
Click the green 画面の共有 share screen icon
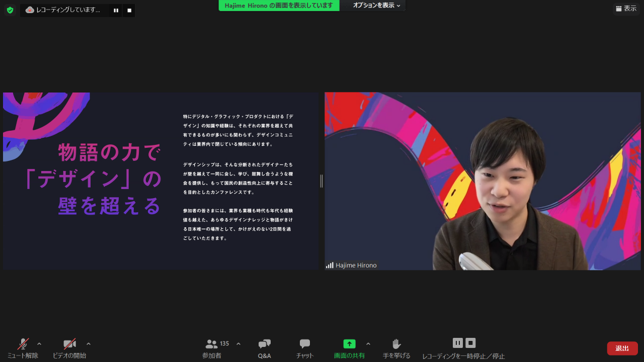tap(349, 344)
